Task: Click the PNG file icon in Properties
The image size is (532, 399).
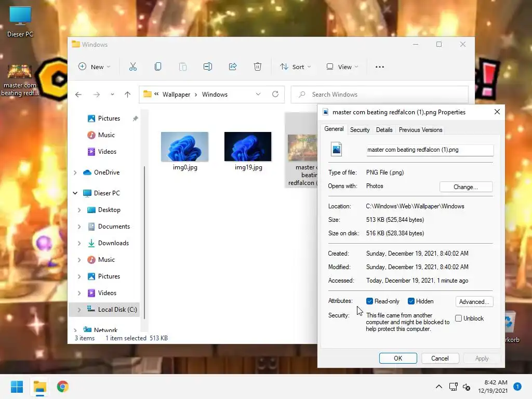Action: coord(336,149)
